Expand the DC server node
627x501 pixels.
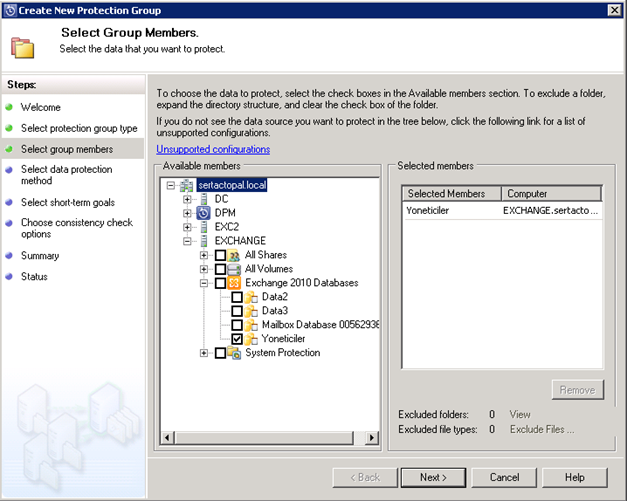pyautogui.click(x=187, y=199)
